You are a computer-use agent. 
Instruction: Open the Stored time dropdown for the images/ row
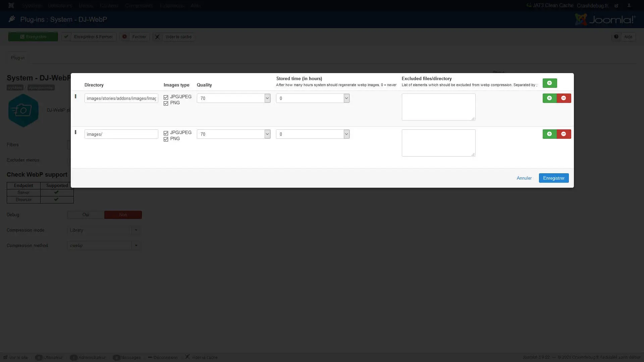pos(313,134)
